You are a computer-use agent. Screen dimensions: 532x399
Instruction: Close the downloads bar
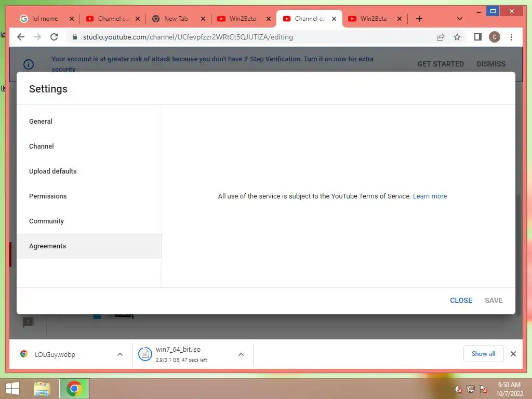(x=513, y=354)
